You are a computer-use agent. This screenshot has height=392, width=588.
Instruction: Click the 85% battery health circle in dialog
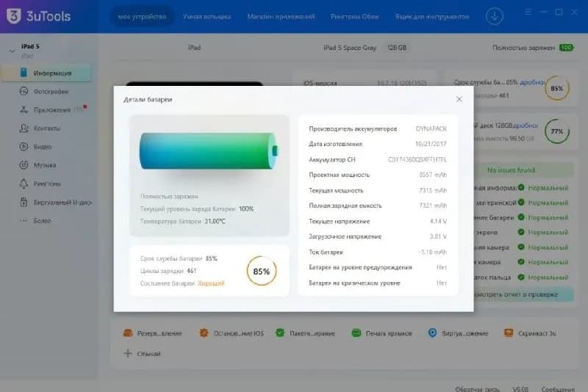coord(262,271)
